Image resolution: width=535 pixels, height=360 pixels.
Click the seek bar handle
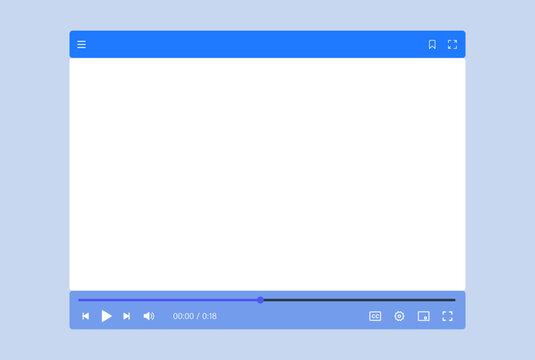(x=260, y=300)
